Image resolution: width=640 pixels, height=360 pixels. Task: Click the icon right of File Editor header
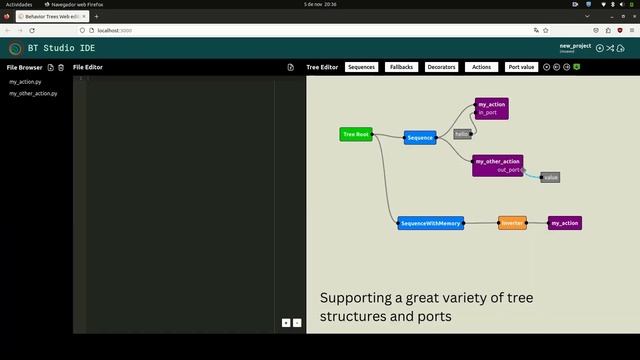[x=291, y=67]
